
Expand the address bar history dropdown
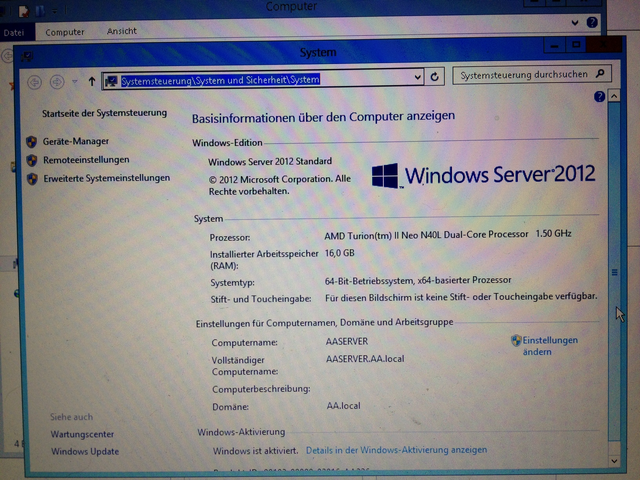(x=418, y=77)
